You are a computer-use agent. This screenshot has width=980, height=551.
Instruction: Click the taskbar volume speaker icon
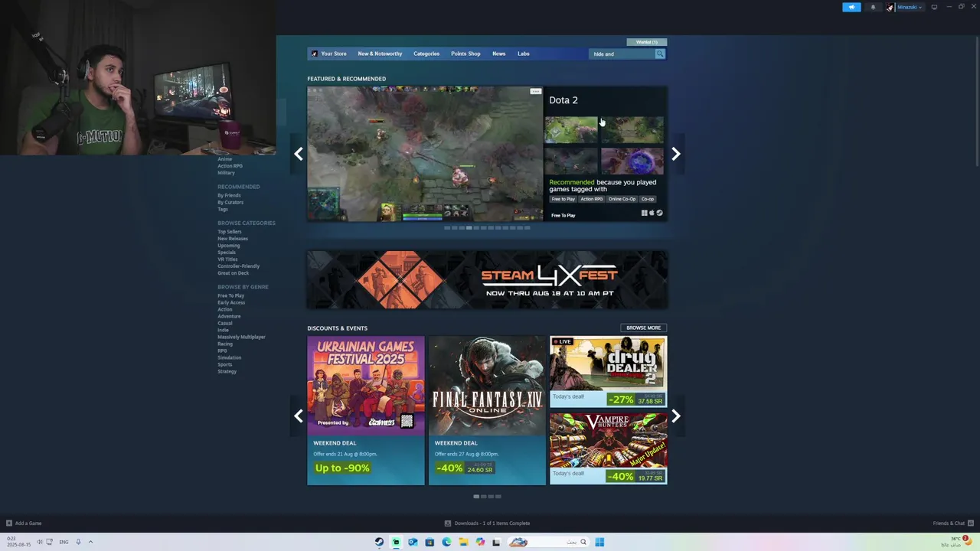pos(40,542)
